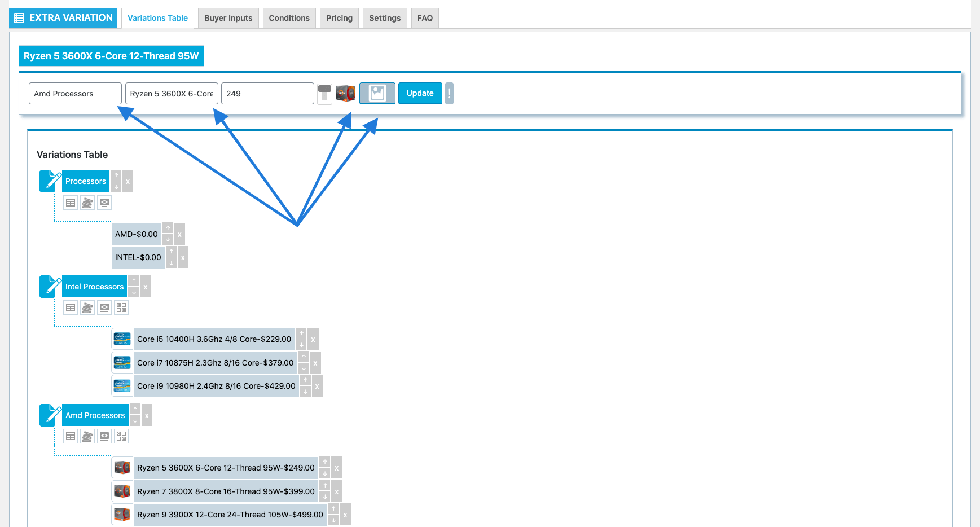The height and width of the screenshot is (527, 980).
Task: Click the checkbox grid icon under Intel Processors
Action: click(121, 308)
